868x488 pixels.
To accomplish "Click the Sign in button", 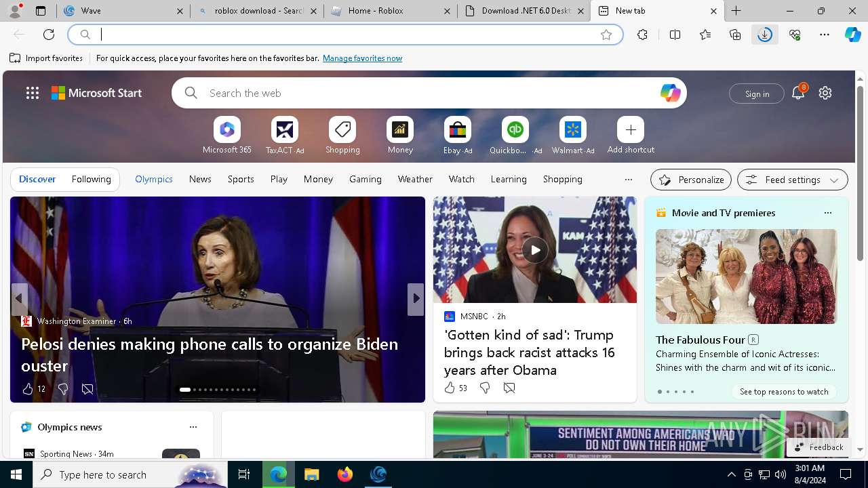I will [x=757, y=94].
